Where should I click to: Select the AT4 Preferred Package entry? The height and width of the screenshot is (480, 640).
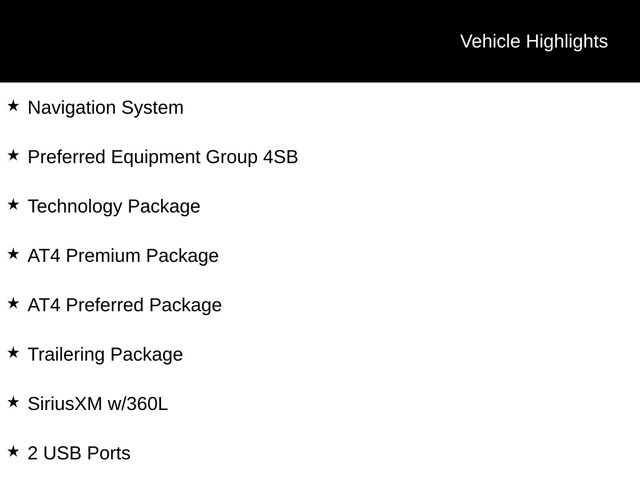tap(124, 305)
